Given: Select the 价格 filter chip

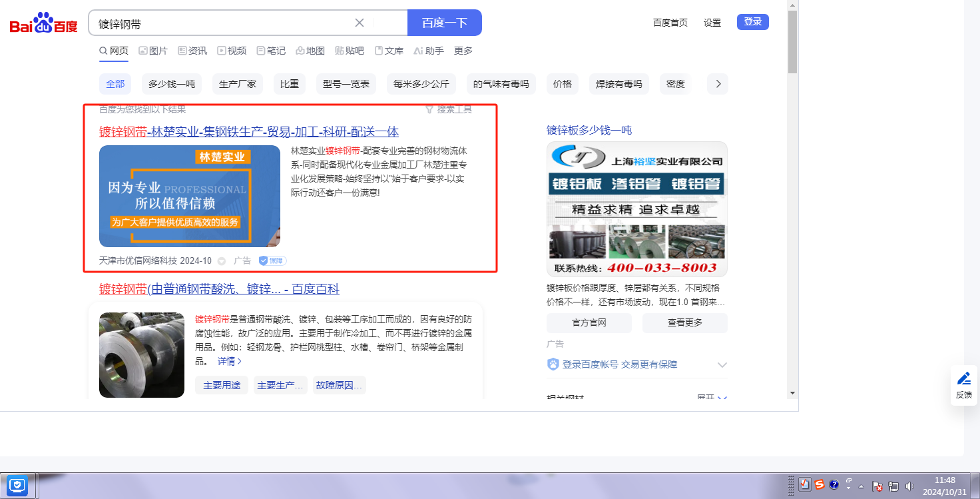Looking at the screenshot, I should (563, 84).
